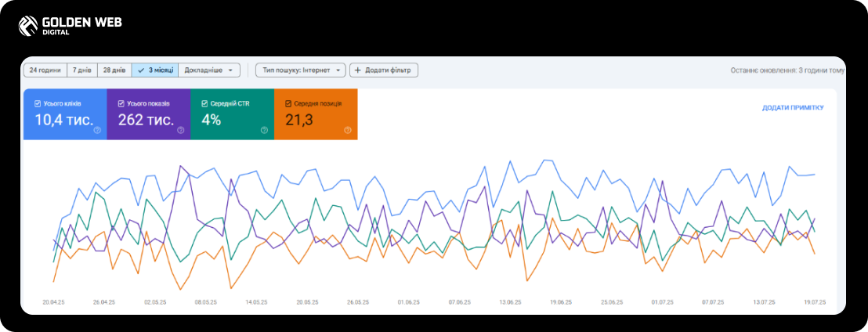
Task: Toggle the Усього показів checkbox
Action: click(x=121, y=103)
